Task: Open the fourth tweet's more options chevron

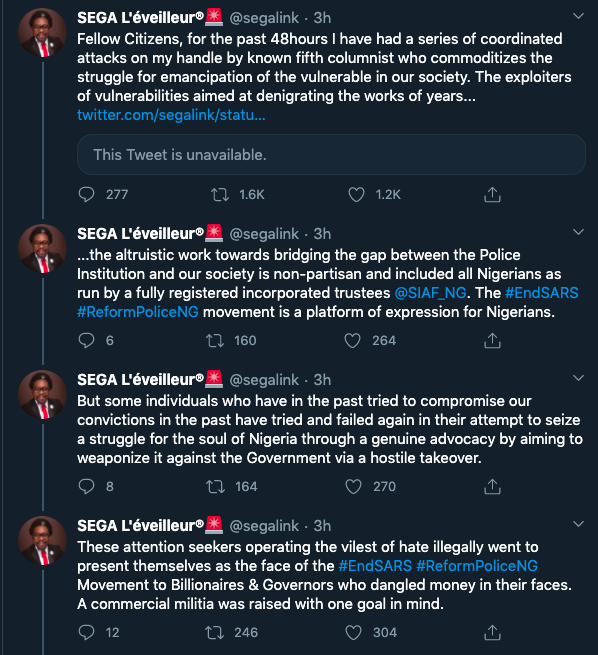Action: click(578, 524)
